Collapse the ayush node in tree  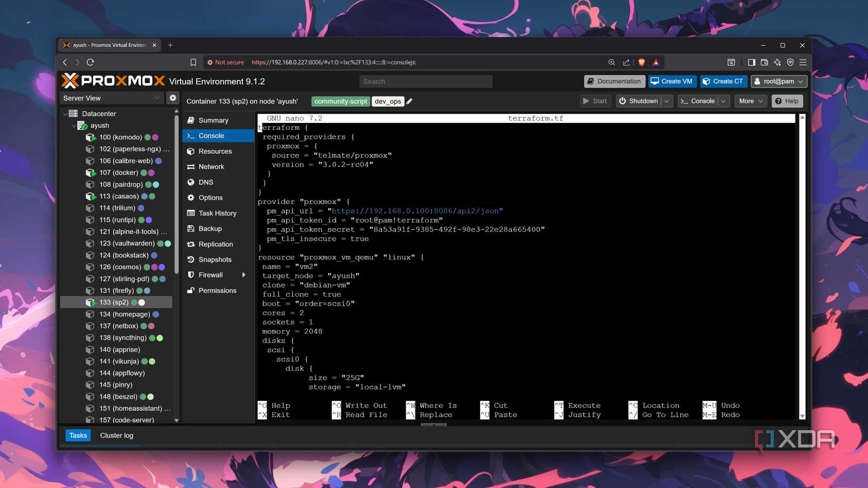(74, 126)
